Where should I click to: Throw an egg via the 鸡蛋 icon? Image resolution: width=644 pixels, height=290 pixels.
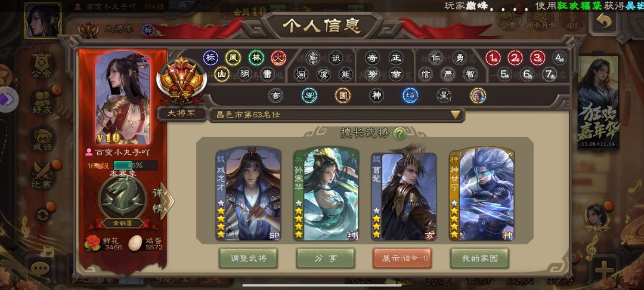tap(135, 243)
